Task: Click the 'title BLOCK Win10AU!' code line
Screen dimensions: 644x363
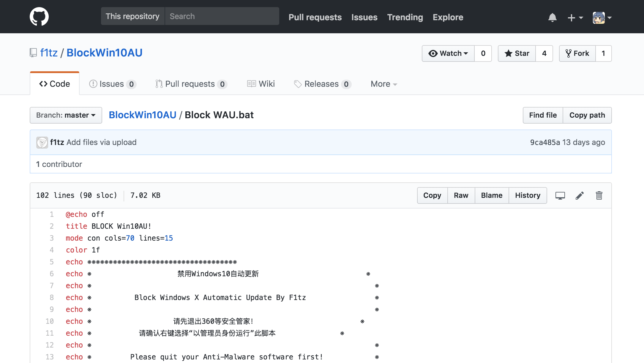Action: pyautogui.click(x=108, y=226)
